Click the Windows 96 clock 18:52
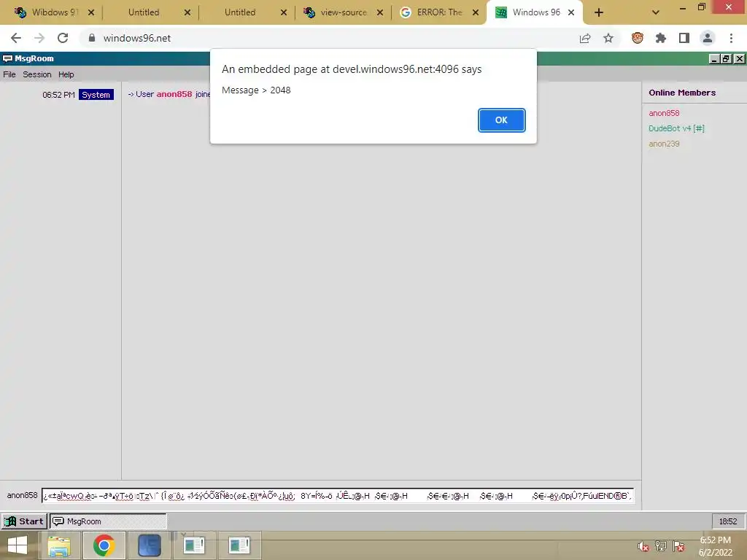The width and height of the screenshot is (747, 560). (x=728, y=521)
